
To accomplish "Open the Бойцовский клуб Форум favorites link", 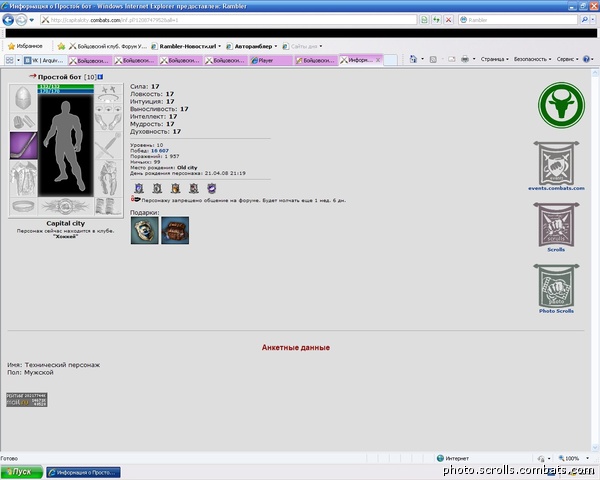I will click(x=108, y=46).
